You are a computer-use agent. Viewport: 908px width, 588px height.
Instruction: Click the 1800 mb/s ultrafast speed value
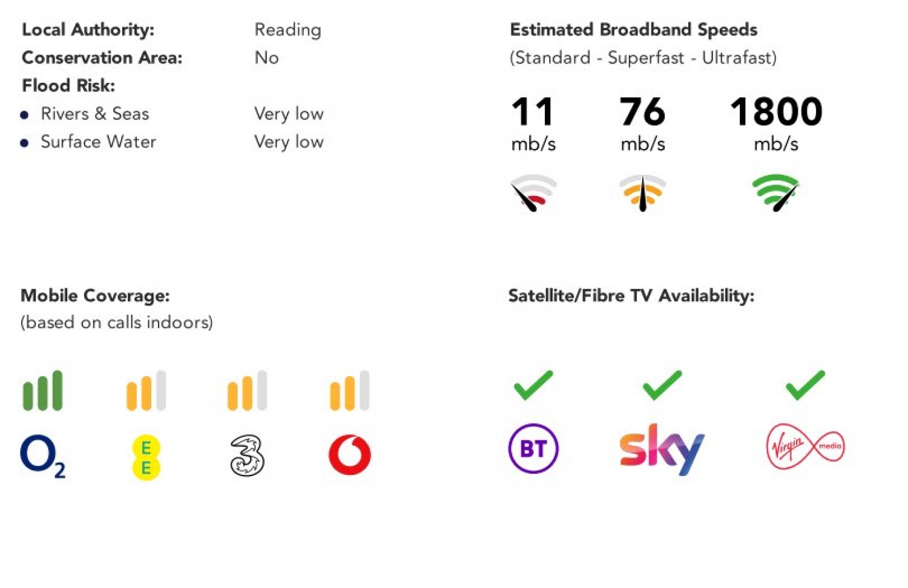pyautogui.click(x=776, y=113)
